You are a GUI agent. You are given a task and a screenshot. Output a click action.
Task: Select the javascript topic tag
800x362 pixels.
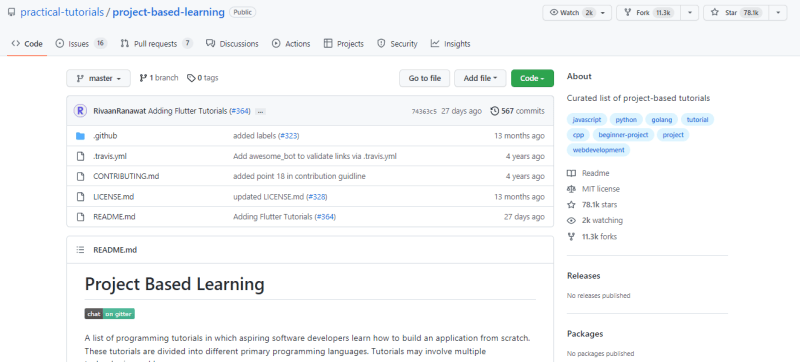(587, 120)
